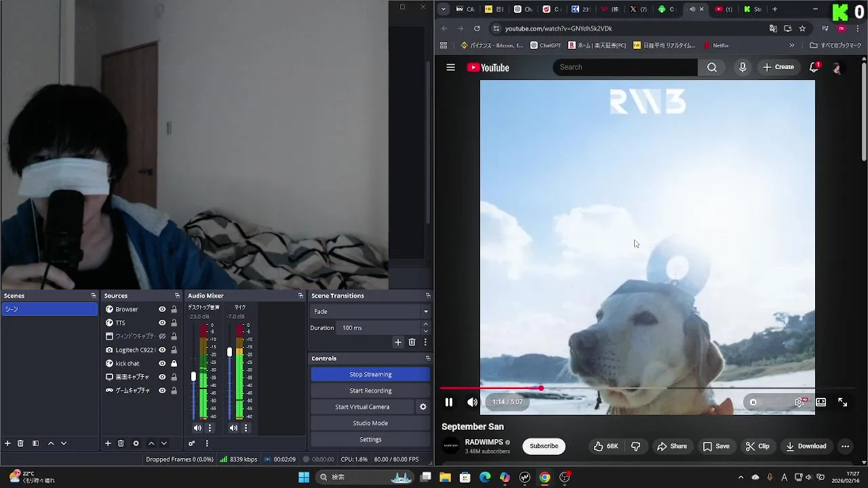Pop out the Scenes dock
Image resolution: width=868 pixels, height=488 pixels.
94,296
